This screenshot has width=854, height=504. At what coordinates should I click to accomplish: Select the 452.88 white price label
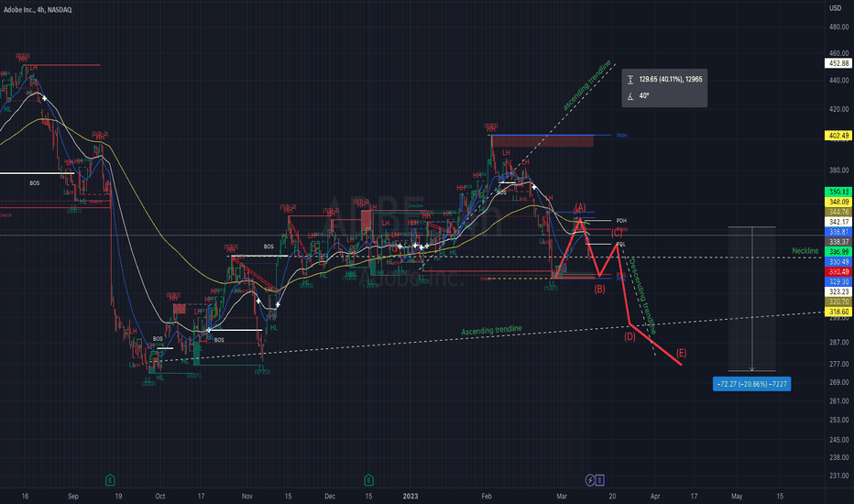click(x=838, y=63)
